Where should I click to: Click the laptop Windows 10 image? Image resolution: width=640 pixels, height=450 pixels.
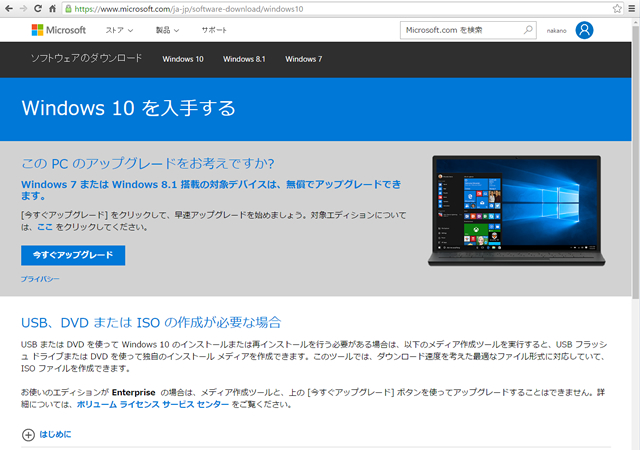[x=515, y=210]
